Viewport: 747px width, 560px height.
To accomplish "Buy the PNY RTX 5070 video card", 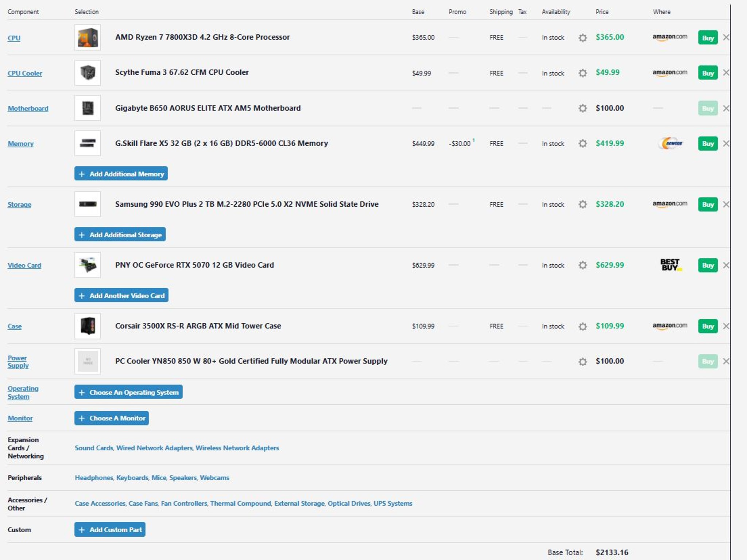I will tap(708, 265).
